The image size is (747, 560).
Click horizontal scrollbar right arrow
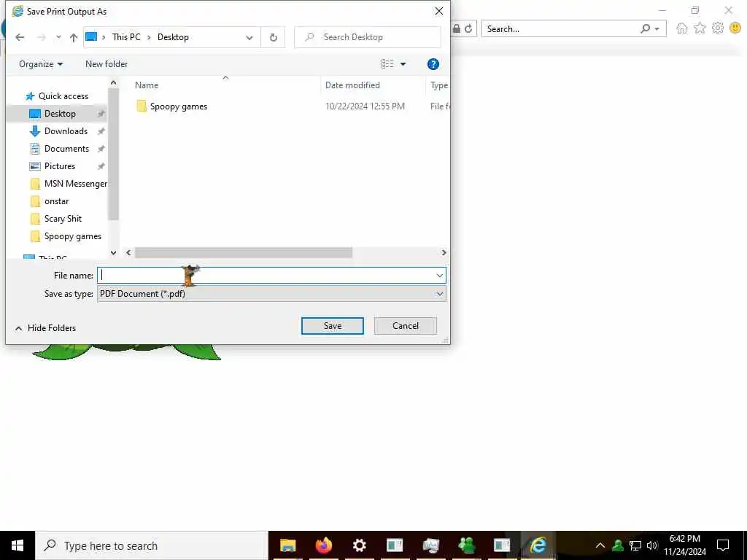tap(444, 252)
